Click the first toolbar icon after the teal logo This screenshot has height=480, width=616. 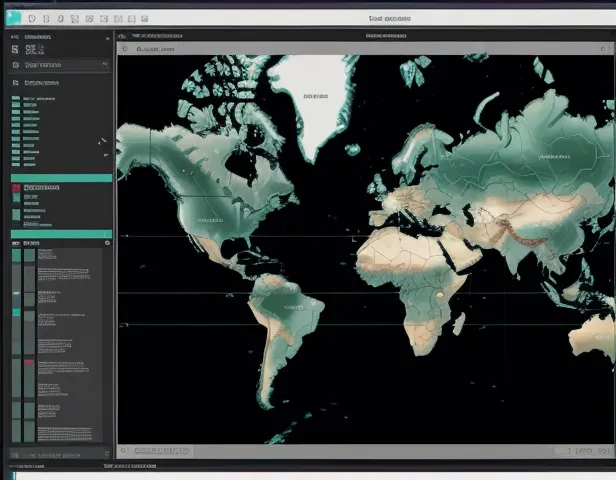32,19
